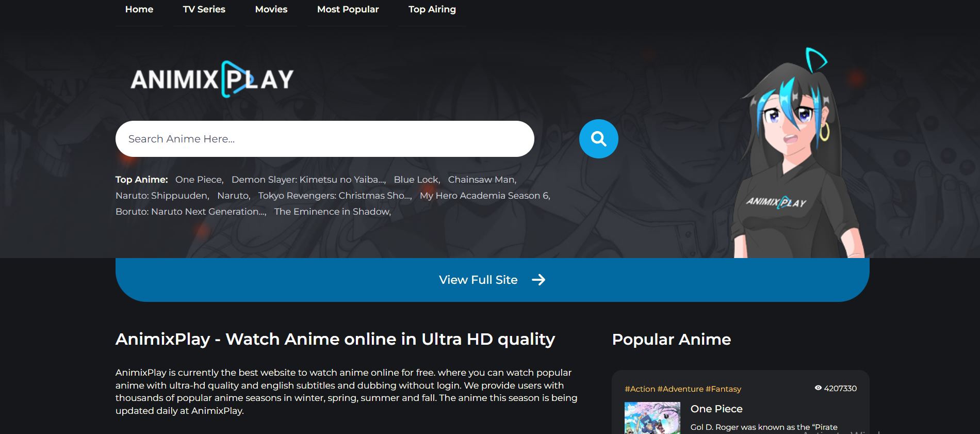980x434 pixels.
Task: Open the Home menu item
Action: pyautogui.click(x=139, y=9)
